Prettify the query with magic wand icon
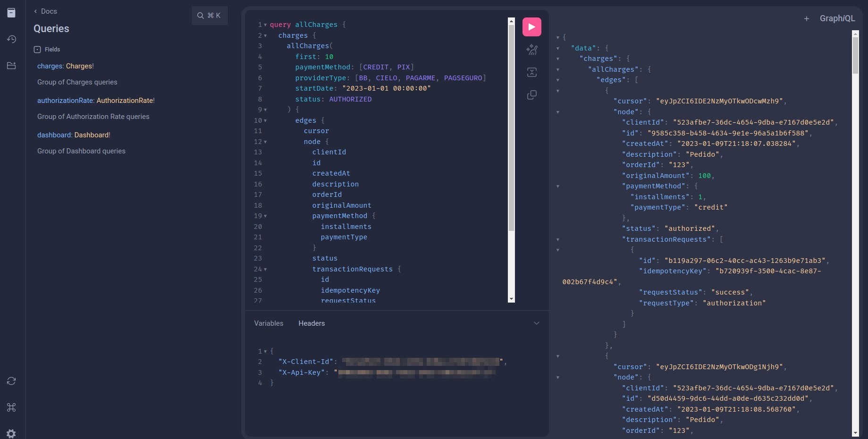 531,50
